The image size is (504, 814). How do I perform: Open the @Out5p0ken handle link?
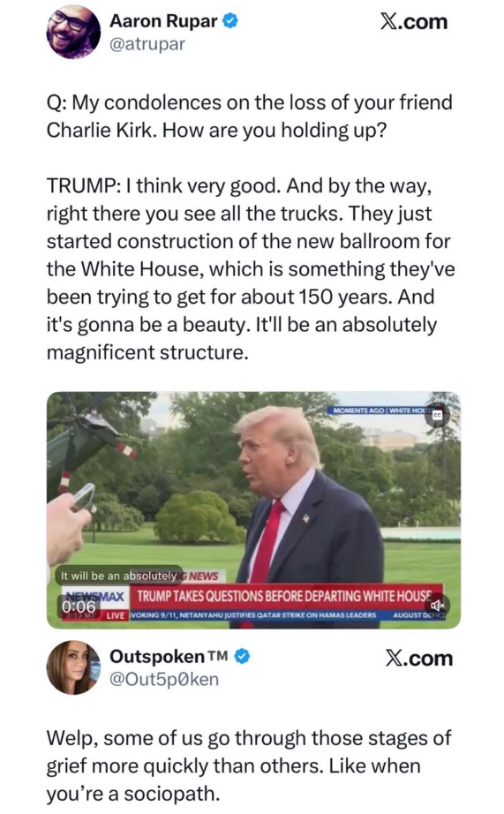164,679
